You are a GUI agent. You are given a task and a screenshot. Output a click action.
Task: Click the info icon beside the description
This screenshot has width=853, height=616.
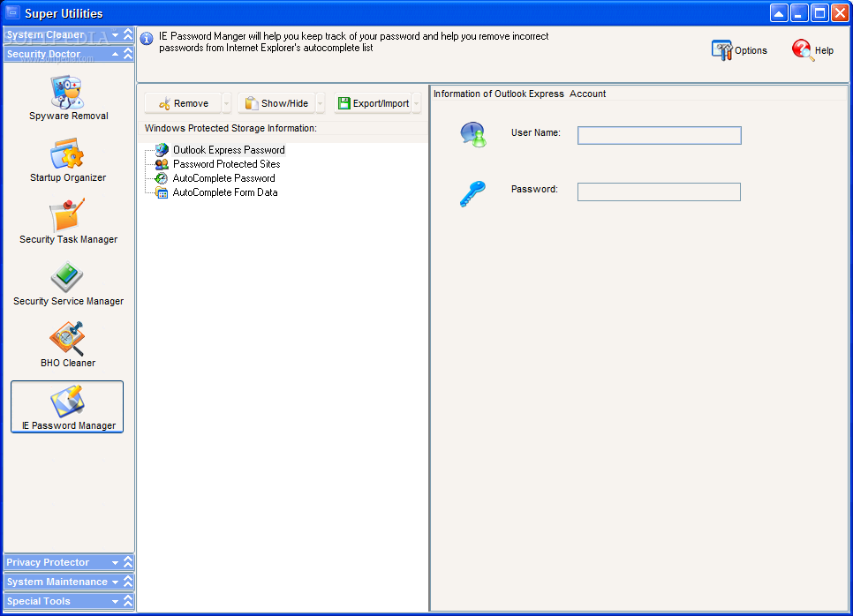147,39
